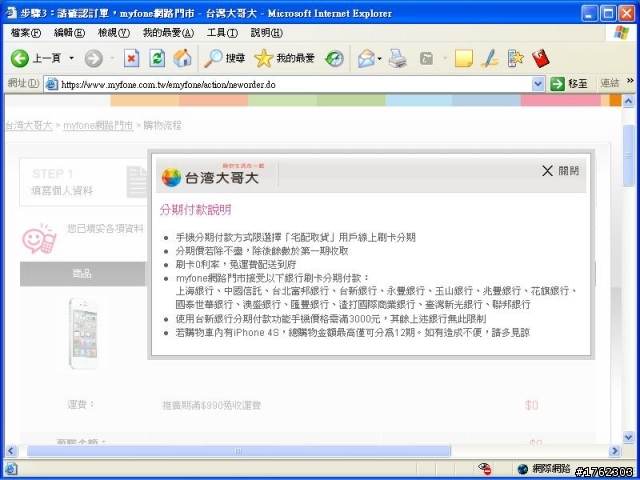This screenshot has height=480, width=640.
Task: Click the 連結 links toolbar label
Action: [x=609, y=84]
